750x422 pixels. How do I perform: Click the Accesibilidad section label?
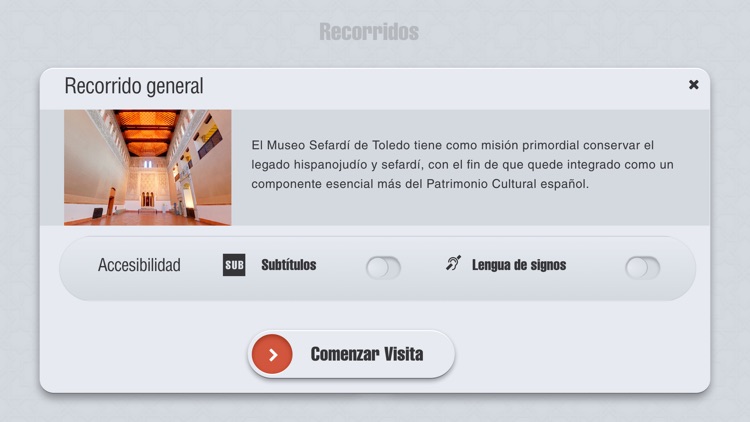[139, 265]
